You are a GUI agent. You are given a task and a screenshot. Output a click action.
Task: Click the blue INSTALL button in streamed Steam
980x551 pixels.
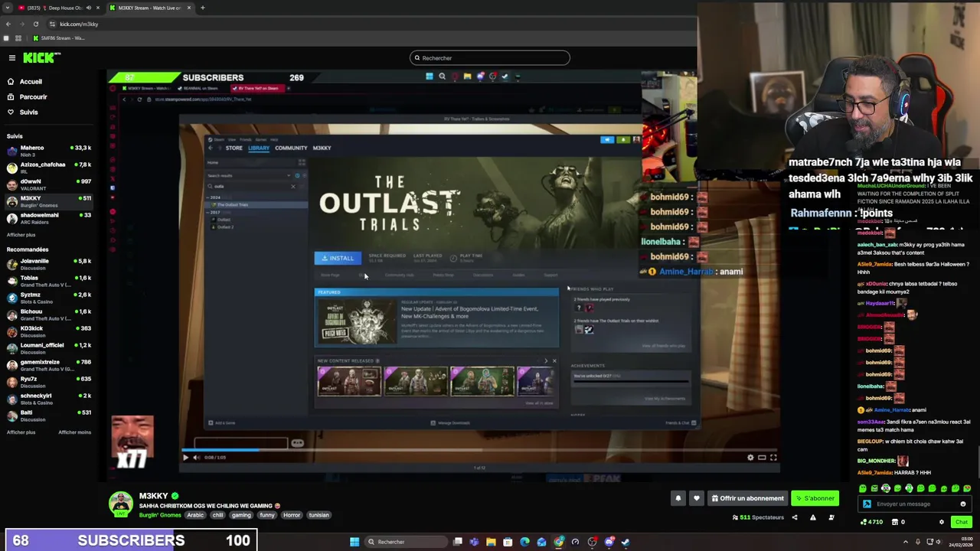click(338, 258)
